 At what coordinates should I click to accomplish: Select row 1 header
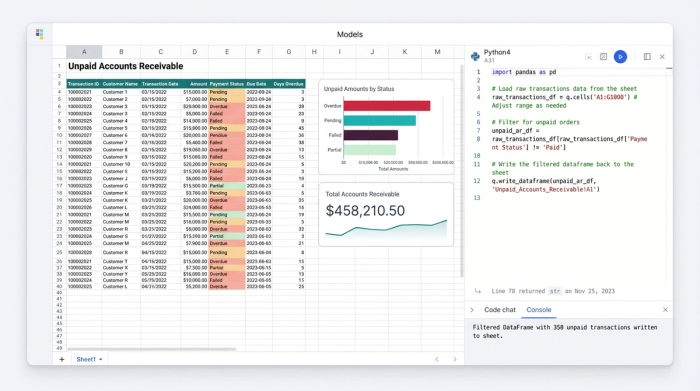click(59, 66)
